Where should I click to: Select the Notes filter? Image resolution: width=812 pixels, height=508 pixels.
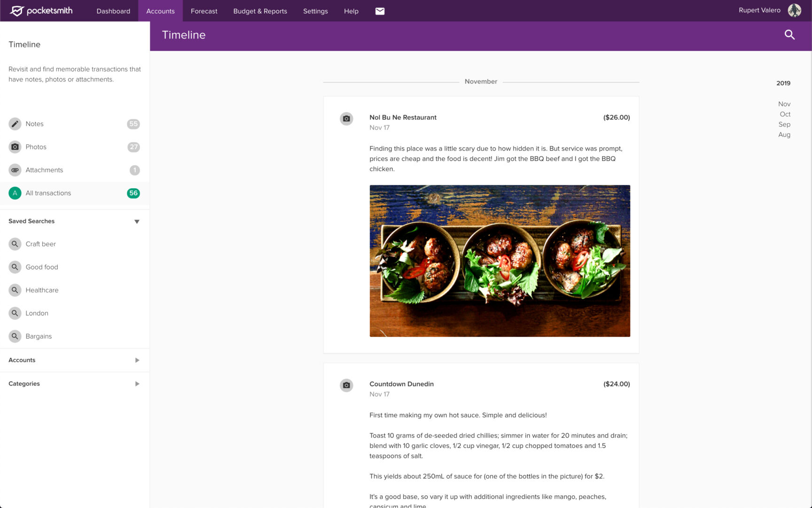[x=75, y=124]
